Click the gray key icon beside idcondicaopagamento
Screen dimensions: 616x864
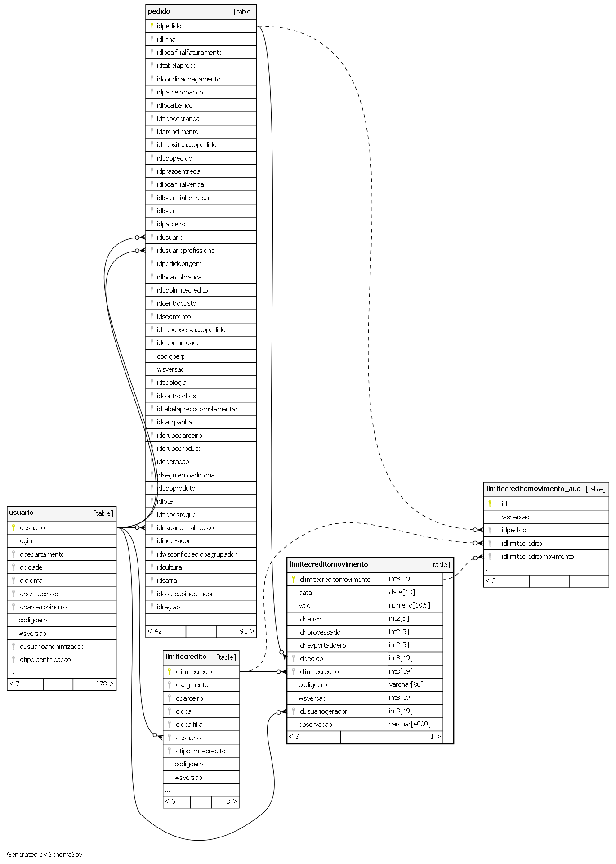[x=152, y=79]
